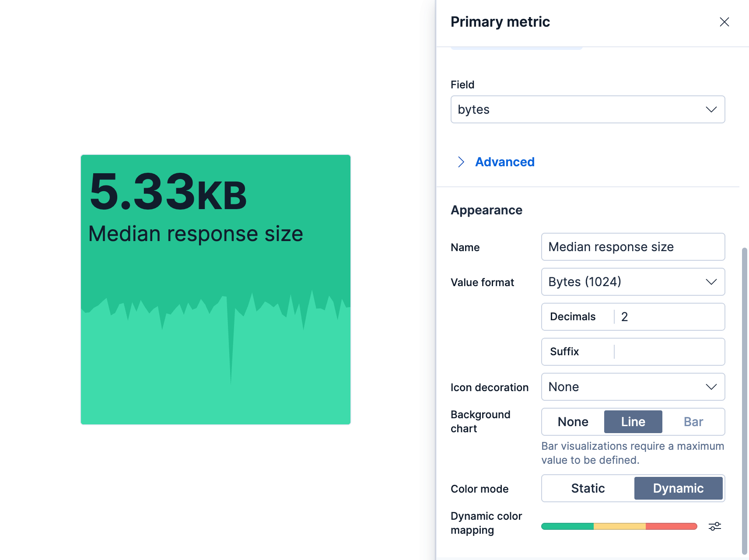The height and width of the screenshot is (560, 749).
Task: Edit the Name field Median response size
Action: [633, 246]
